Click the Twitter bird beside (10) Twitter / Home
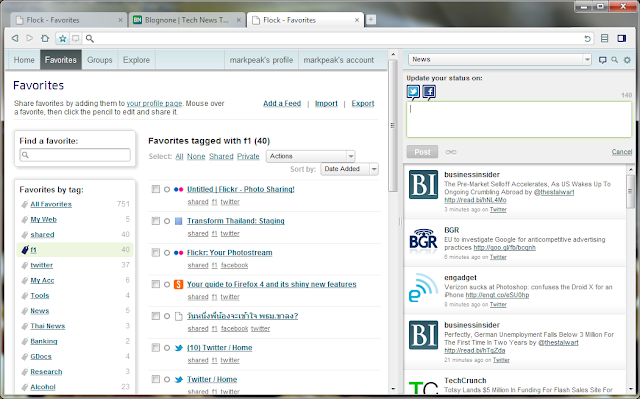The height and width of the screenshot is (399, 640). pos(178,348)
